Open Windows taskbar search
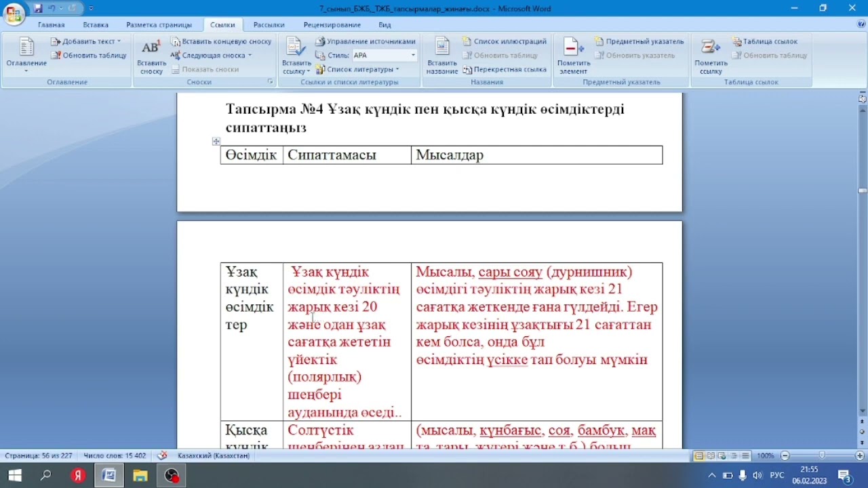The width and height of the screenshot is (868, 488). tap(45, 476)
